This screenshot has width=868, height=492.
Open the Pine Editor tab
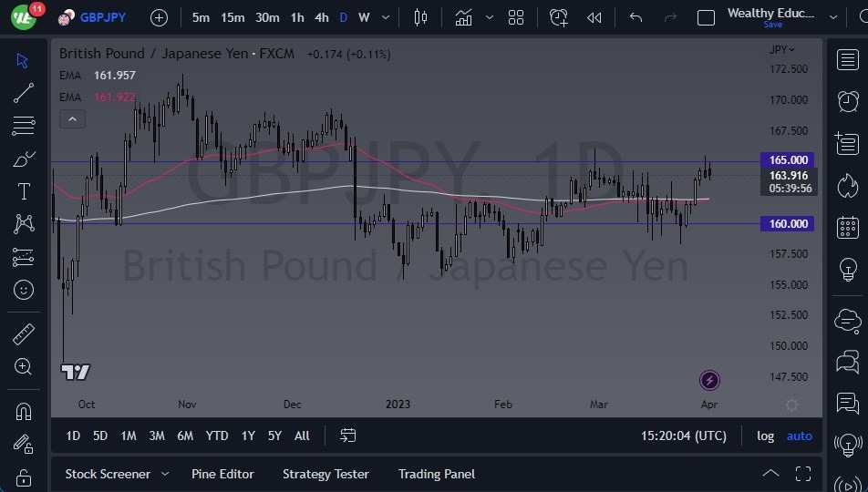[x=222, y=475]
